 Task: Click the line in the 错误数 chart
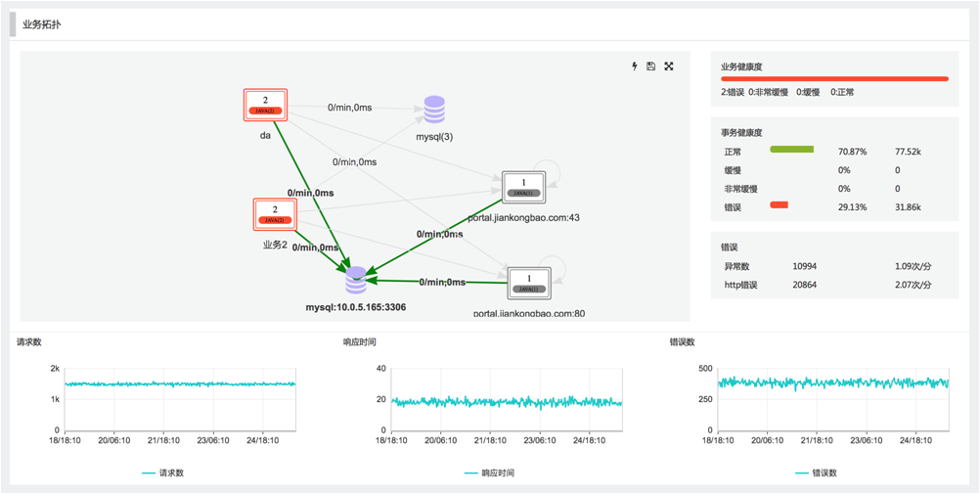(x=831, y=382)
